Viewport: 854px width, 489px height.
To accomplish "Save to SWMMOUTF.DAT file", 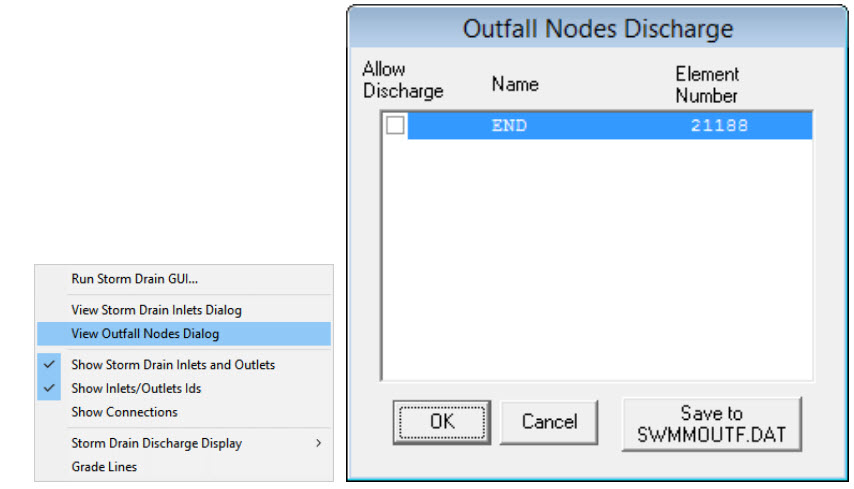I will click(711, 426).
